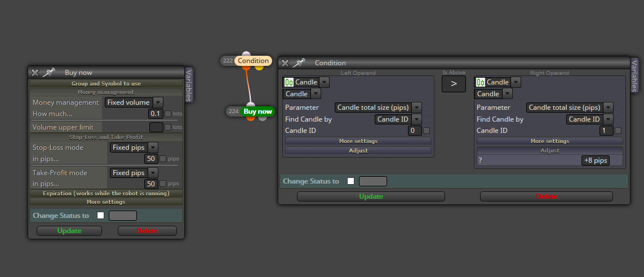Click the orange output dot under Condition node

[247, 68]
